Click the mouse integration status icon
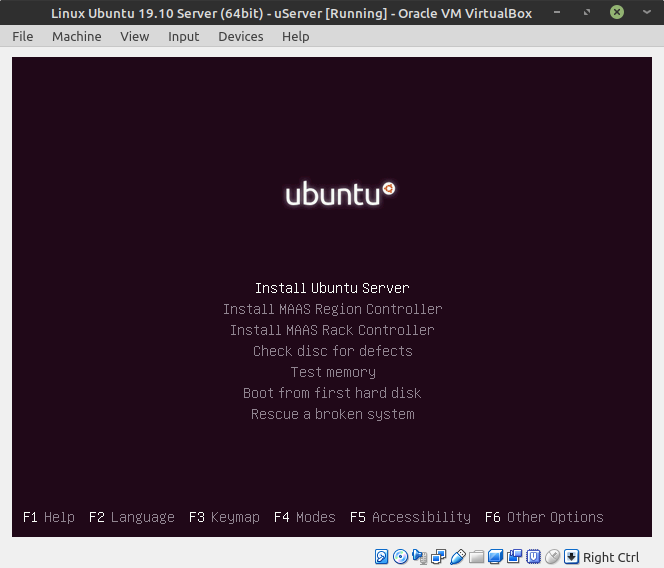This screenshot has width=664, height=568. (x=553, y=557)
